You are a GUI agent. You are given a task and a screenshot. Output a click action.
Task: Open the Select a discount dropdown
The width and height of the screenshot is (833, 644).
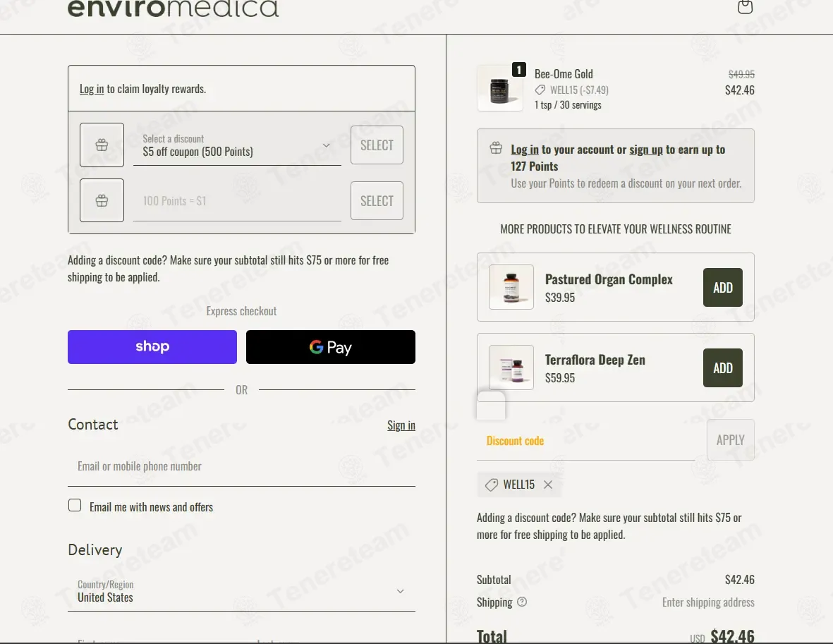[237, 145]
